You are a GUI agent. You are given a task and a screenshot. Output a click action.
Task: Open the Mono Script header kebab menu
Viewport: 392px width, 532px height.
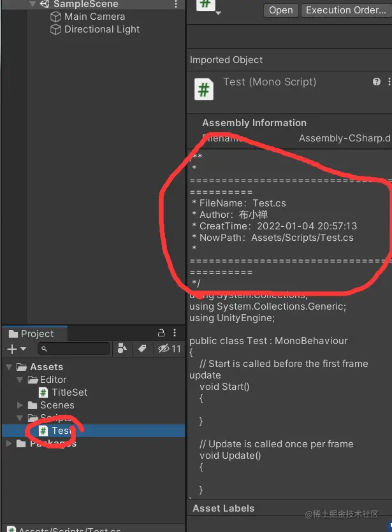(x=389, y=82)
